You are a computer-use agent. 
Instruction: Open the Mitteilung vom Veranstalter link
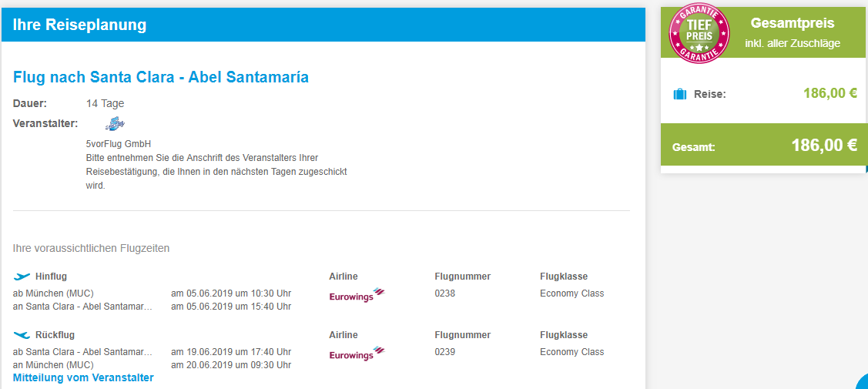coord(83,378)
